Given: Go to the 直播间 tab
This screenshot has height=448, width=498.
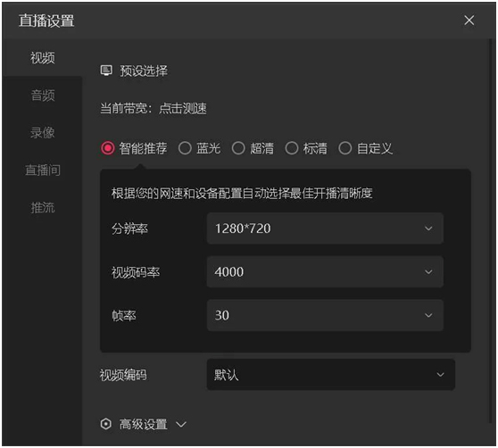Looking at the screenshot, I should [43, 170].
